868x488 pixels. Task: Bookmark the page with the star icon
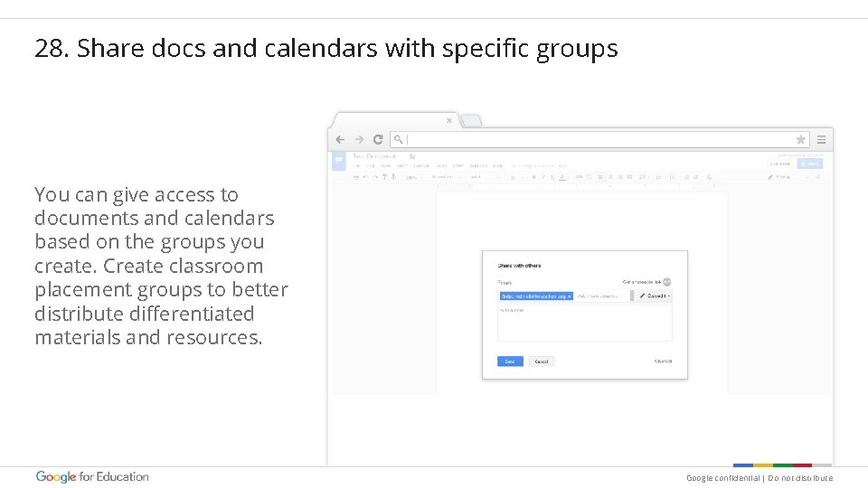pyautogui.click(x=800, y=140)
